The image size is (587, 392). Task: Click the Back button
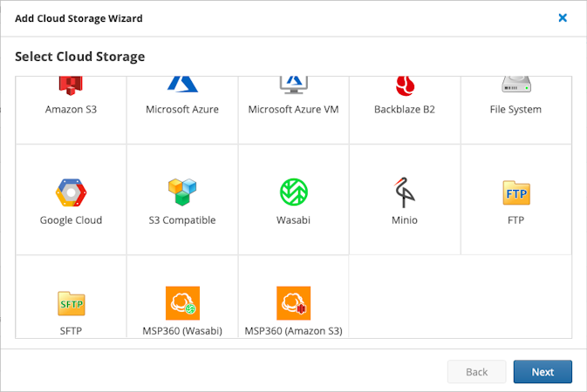coord(476,372)
